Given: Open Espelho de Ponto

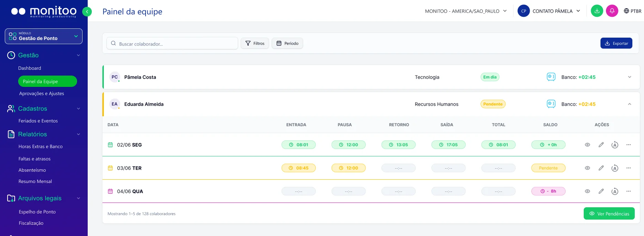Looking at the screenshot, I should coord(37,212).
